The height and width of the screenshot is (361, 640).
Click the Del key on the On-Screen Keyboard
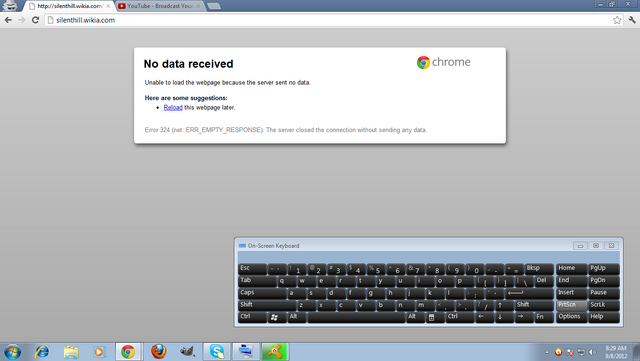pyautogui.click(x=544, y=281)
